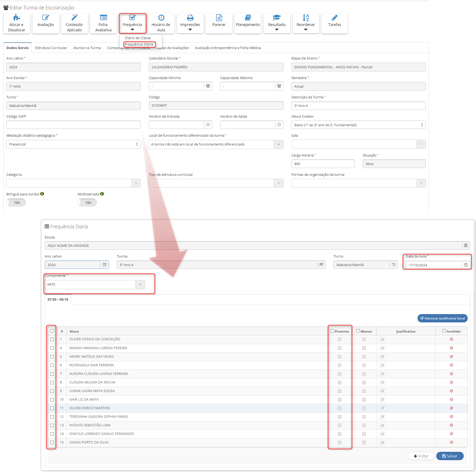Select the row checkbox for OLIVER ENRICO MARTINS
The width and height of the screenshot is (476, 473).
click(x=52, y=408)
